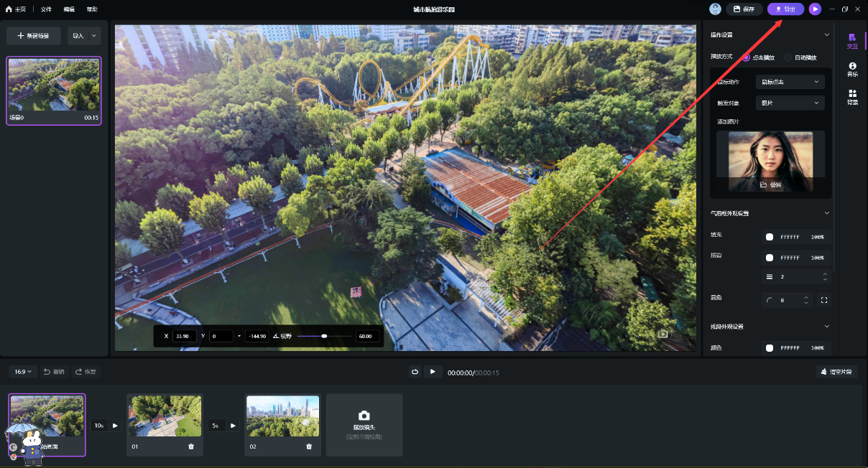Open the 鼠标点击 action dropdown
This screenshot has height=468, width=868.
(790, 82)
